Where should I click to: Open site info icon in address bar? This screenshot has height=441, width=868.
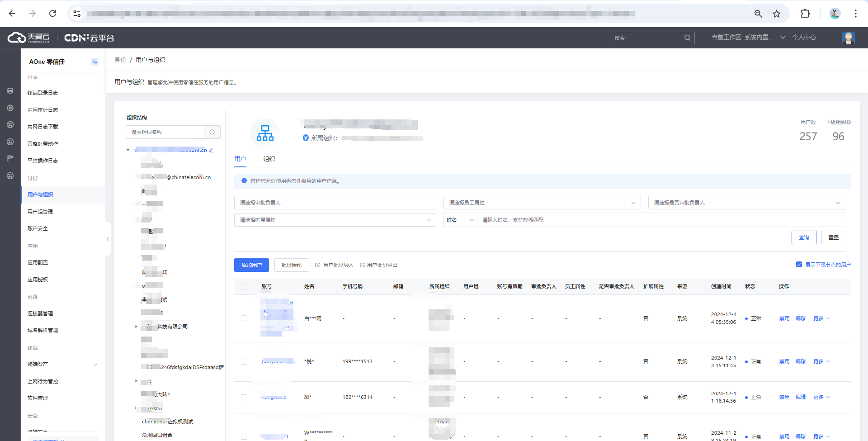pyautogui.click(x=77, y=14)
